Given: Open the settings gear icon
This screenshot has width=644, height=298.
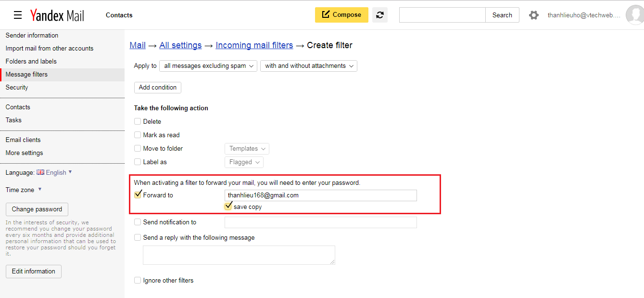Looking at the screenshot, I should (533, 15).
